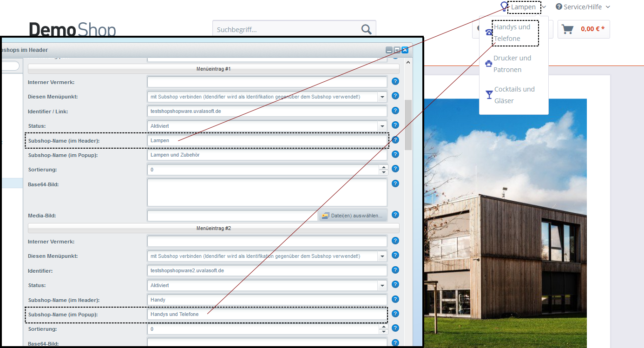Click the Subshop-Name (im Header) field containing Handy
Screen dimensions: 644x348
267,300
